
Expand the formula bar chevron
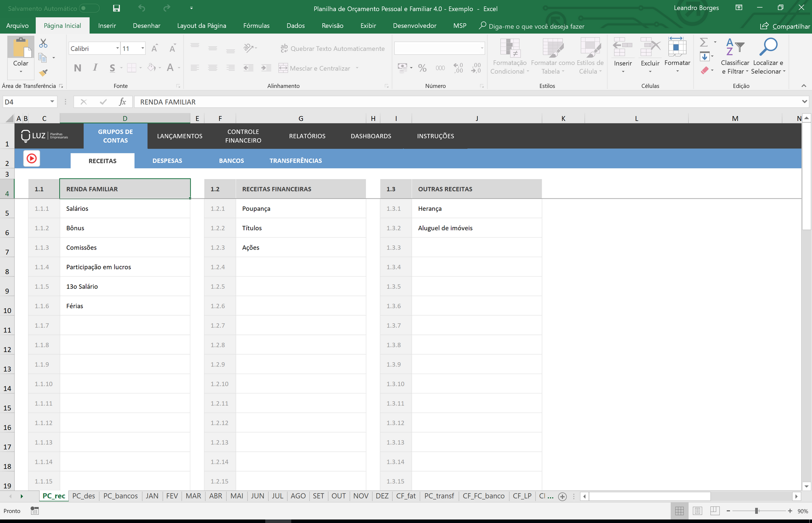(804, 102)
